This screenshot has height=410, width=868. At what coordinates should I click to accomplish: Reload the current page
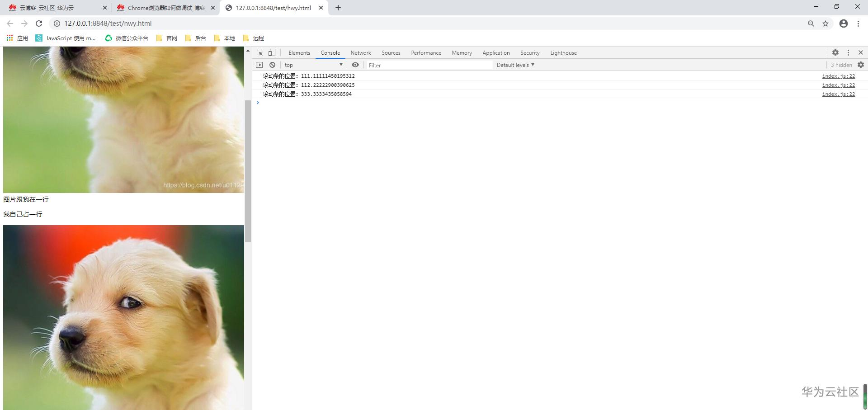point(39,24)
